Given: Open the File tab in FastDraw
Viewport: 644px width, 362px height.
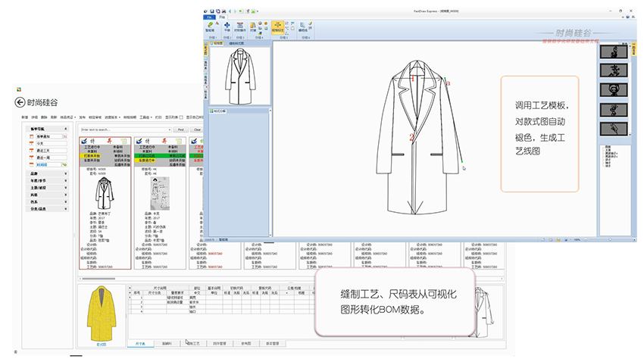Looking at the screenshot, I should click(x=209, y=17).
